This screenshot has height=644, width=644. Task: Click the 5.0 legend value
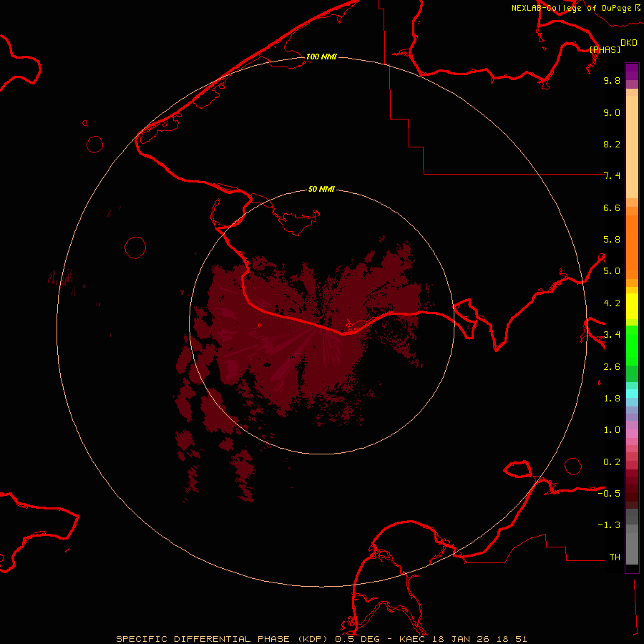point(612,271)
